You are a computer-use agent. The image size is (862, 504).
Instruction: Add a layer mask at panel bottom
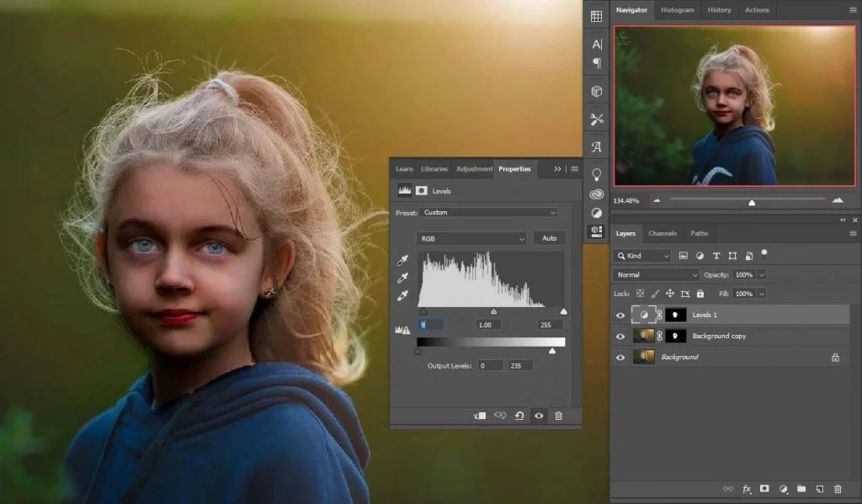(764, 489)
